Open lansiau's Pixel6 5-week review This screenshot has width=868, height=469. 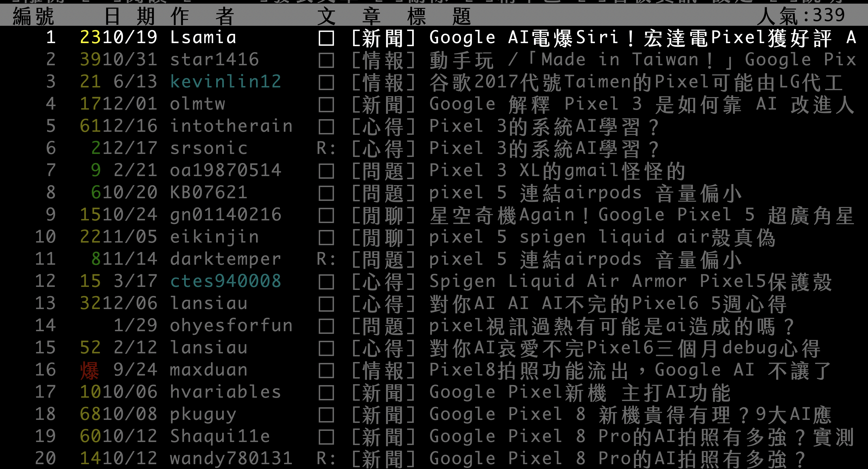point(434,303)
